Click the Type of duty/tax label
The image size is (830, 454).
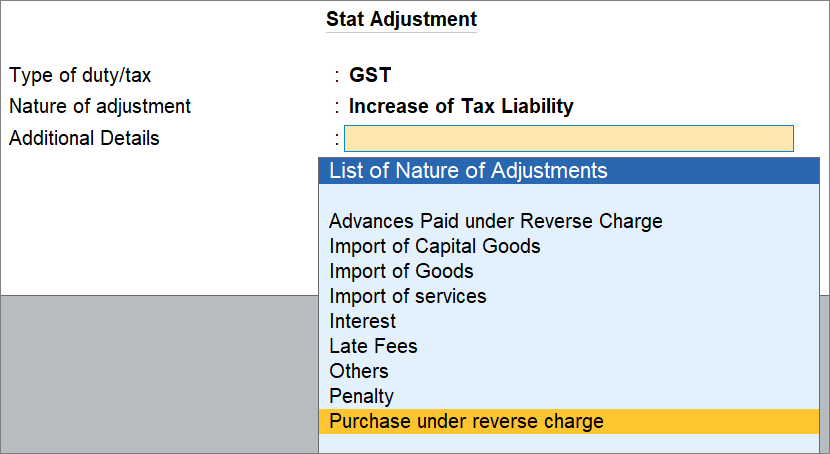(80, 75)
